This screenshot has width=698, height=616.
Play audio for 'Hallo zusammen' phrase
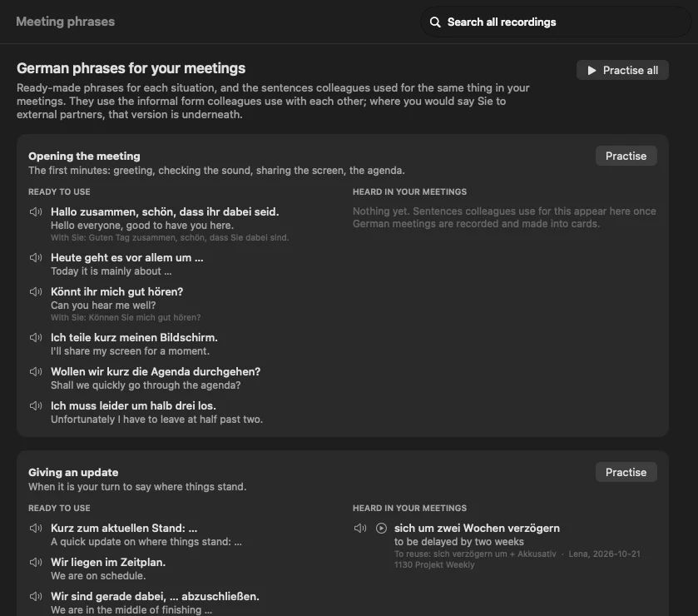click(x=36, y=211)
